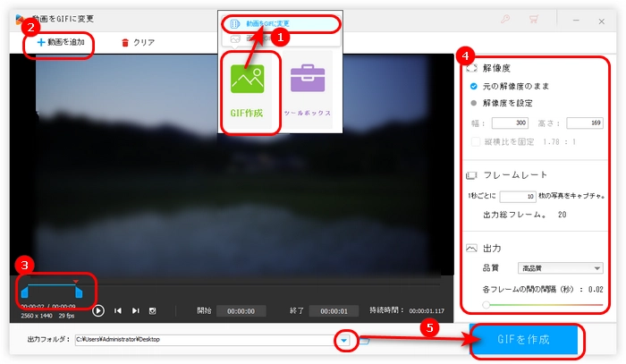Play the video preview
The width and height of the screenshot is (626, 364).
(x=98, y=310)
